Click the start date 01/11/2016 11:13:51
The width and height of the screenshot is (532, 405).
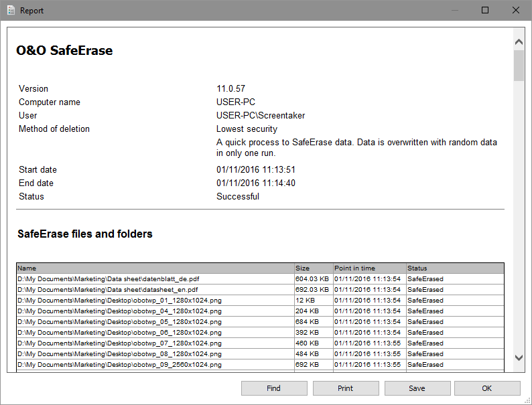click(x=256, y=169)
